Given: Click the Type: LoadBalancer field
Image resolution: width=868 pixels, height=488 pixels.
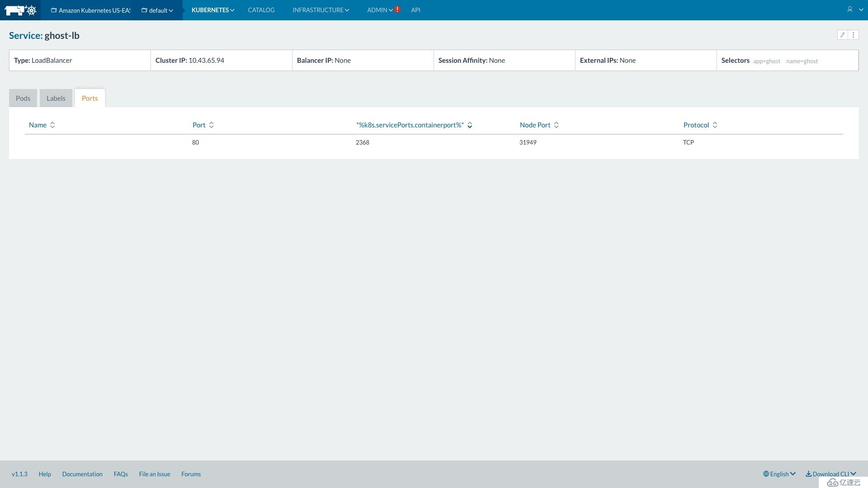Looking at the screenshot, I should pyautogui.click(x=80, y=61).
